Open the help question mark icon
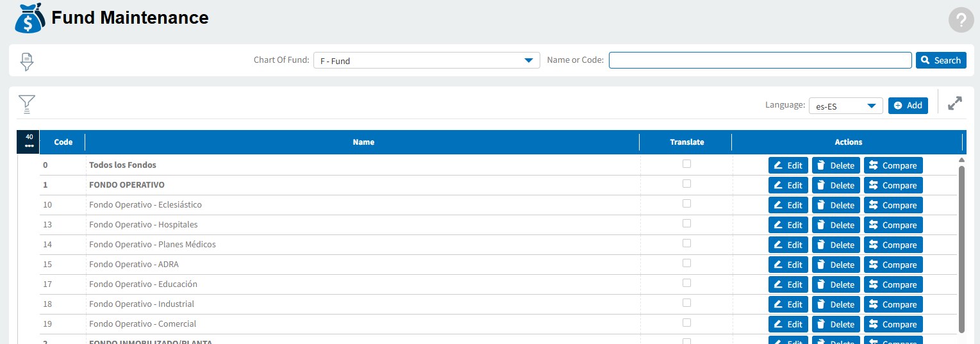 click(x=961, y=20)
